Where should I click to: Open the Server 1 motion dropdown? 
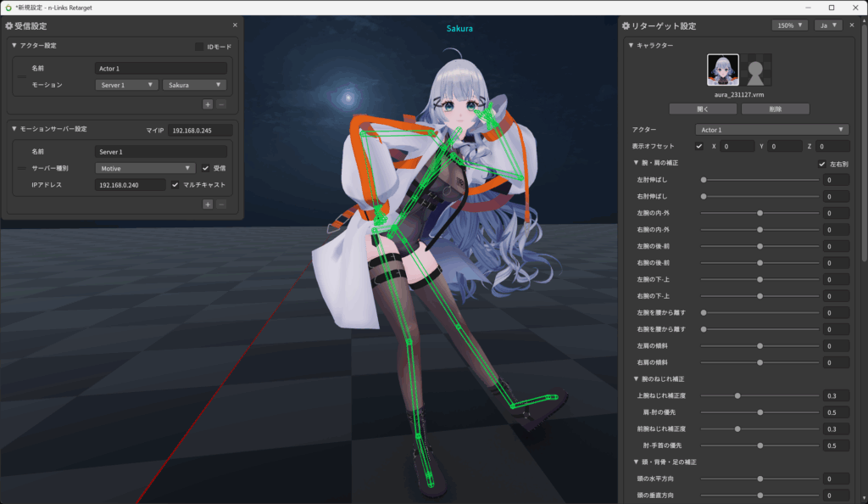point(126,85)
